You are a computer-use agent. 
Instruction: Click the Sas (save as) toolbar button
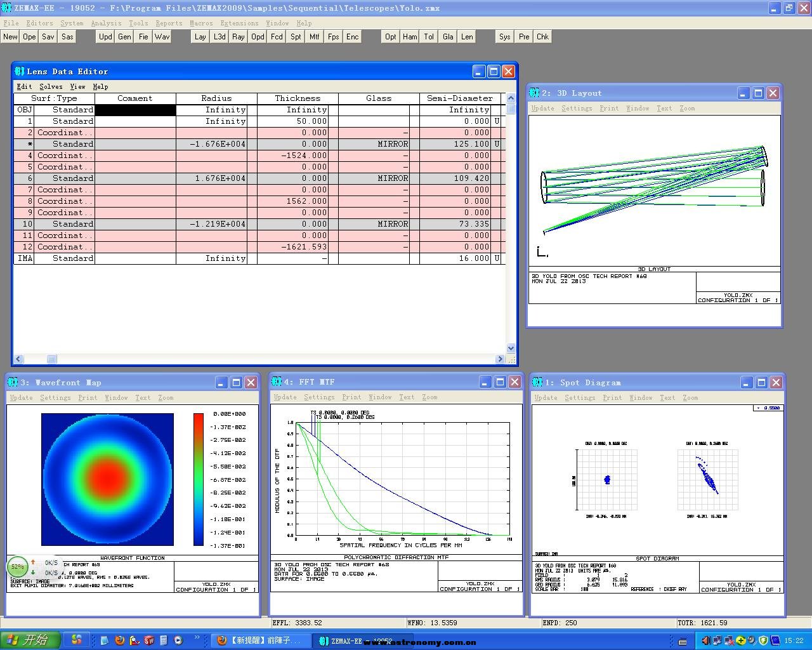pos(67,37)
